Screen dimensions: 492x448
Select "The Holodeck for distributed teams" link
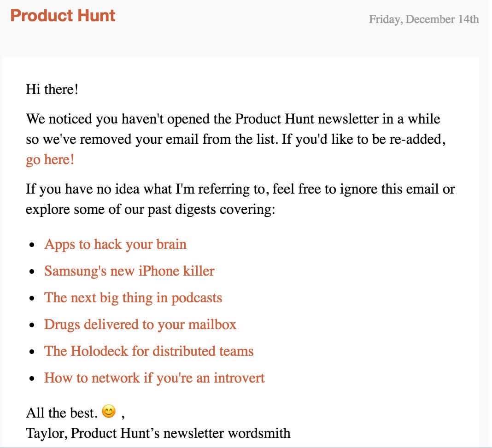pyautogui.click(x=149, y=351)
